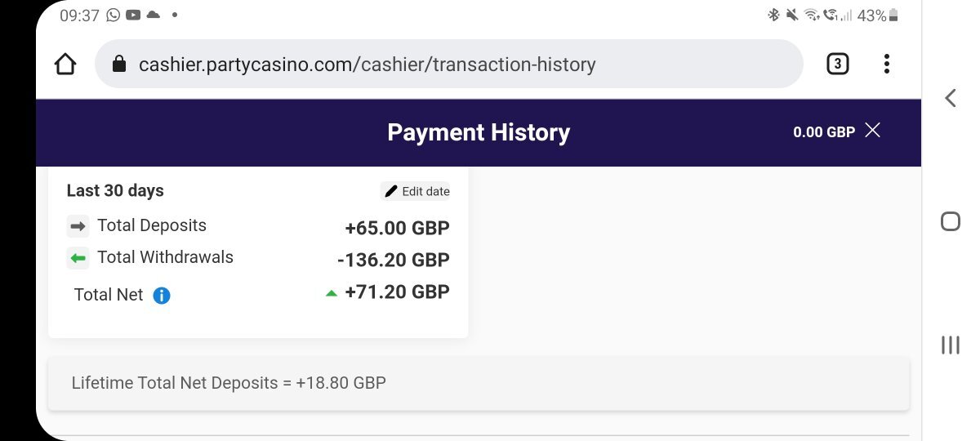This screenshot has height=441, width=980.
Task: Click the partycasino cashier URL address bar
Action: pos(367,64)
